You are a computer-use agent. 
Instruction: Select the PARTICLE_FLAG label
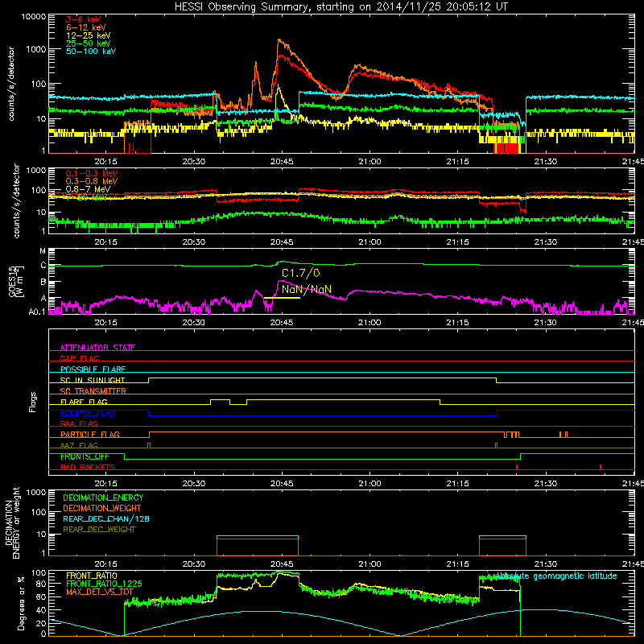(x=90, y=434)
